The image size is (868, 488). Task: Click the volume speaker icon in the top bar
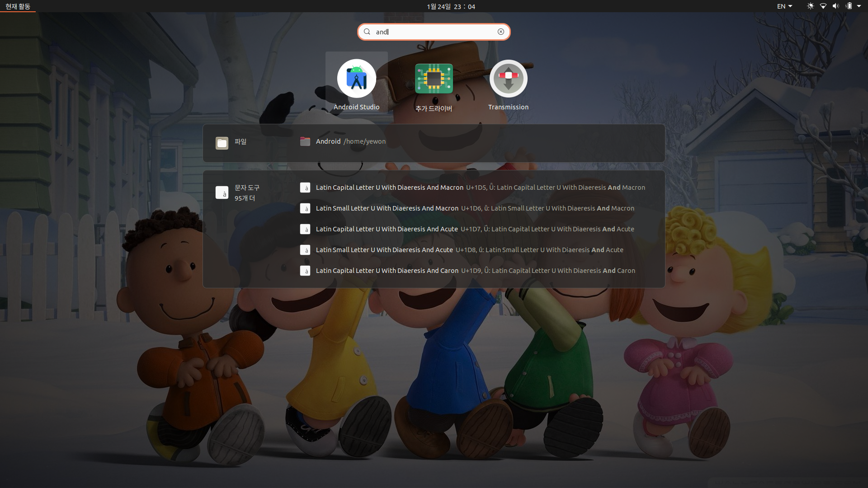tap(835, 6)
